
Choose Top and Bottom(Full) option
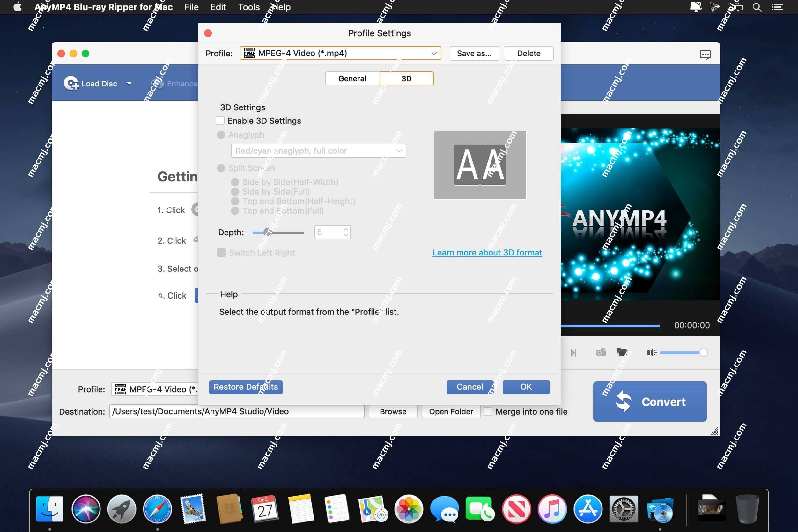coord(235,211)
